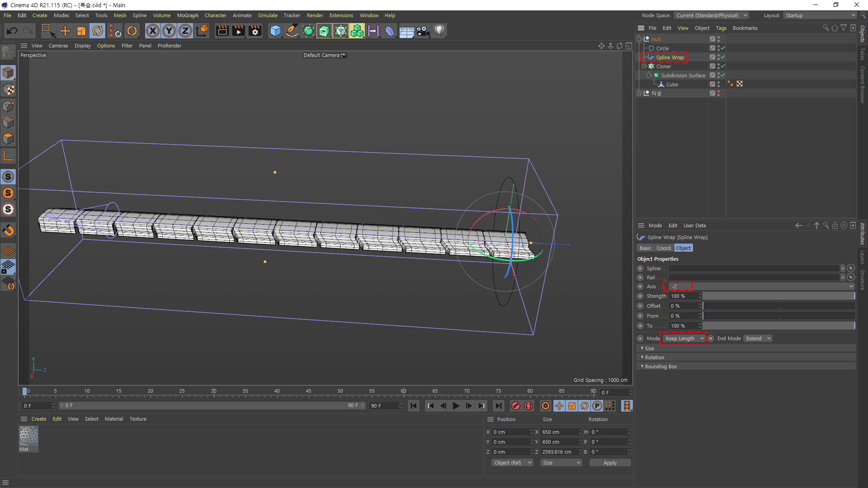Click the Apply button

(610, 463)
